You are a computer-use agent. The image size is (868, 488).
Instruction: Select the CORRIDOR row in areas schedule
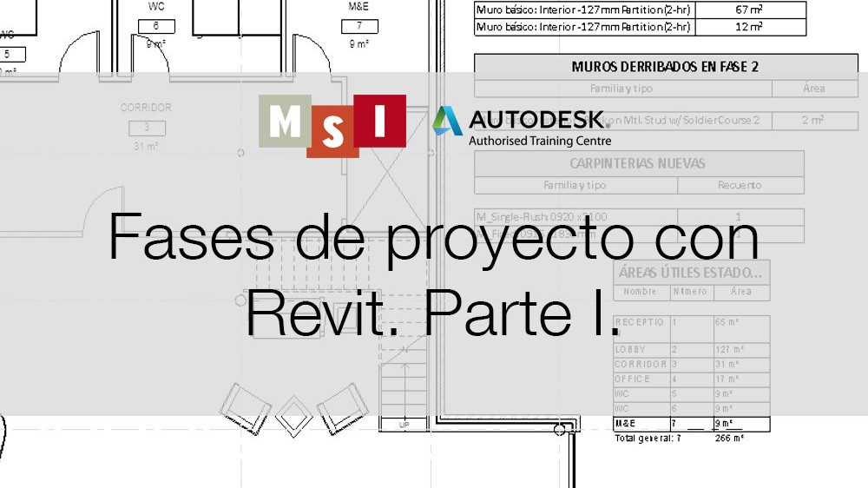692,365
